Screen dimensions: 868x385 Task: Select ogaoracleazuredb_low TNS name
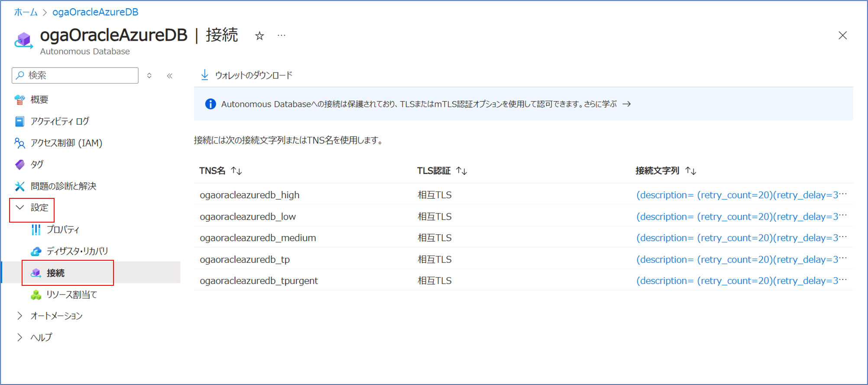[248, 217]
